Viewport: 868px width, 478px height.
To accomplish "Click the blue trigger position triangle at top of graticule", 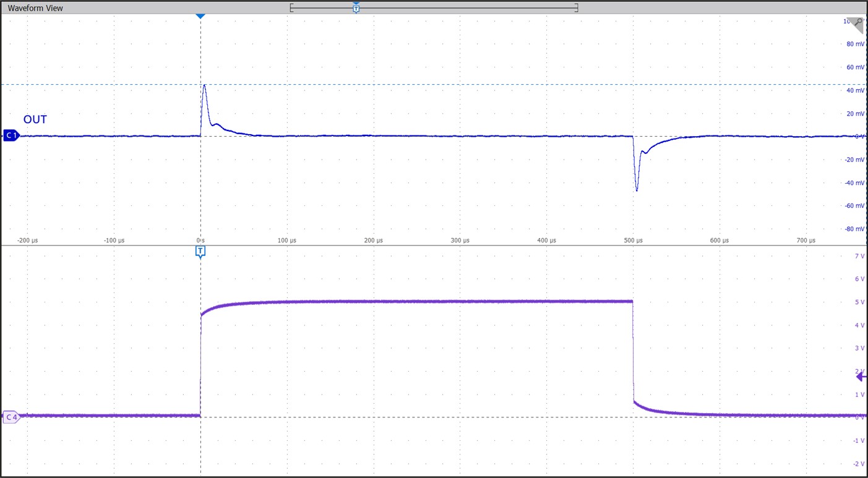I will 200,15.
